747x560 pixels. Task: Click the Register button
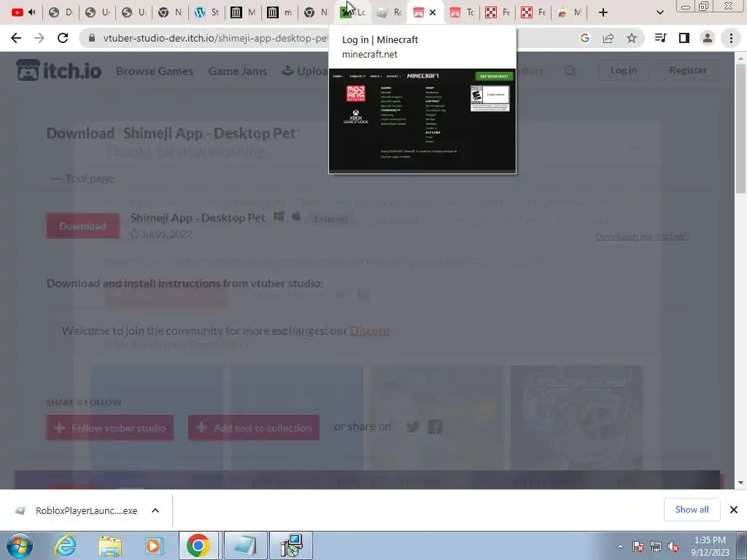click(688, 70)
